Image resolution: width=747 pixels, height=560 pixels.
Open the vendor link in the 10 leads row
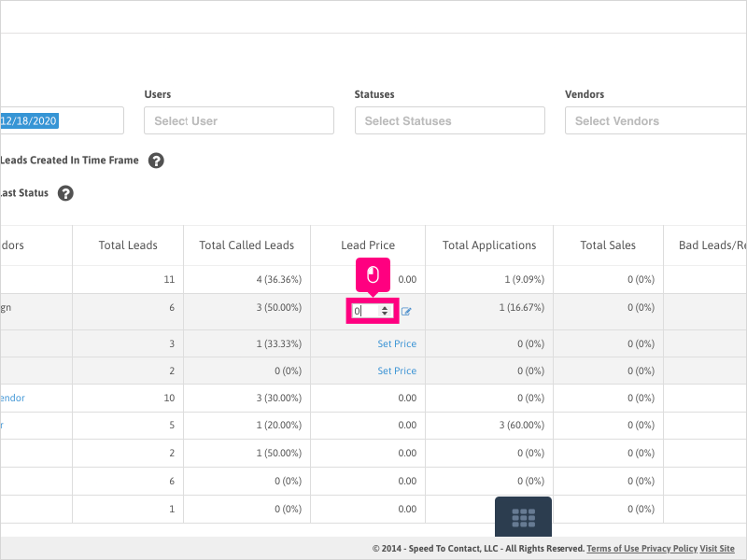click(12, 399)
